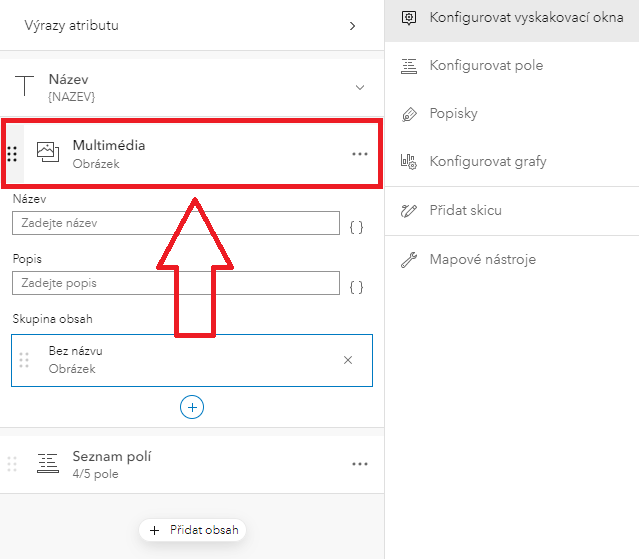Screen dimensions: 639x559
Task: Focus the Zadejte popis input field
Action: [176, 283]
